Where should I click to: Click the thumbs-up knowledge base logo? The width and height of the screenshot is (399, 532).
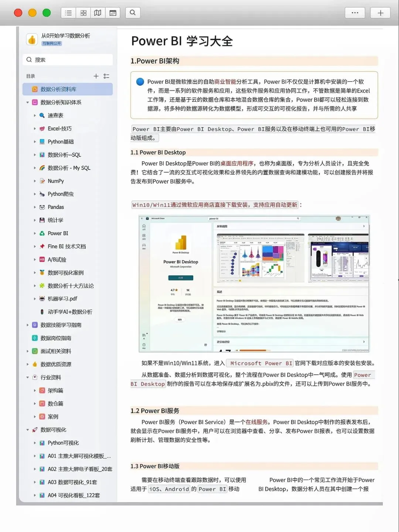(32, 39)
